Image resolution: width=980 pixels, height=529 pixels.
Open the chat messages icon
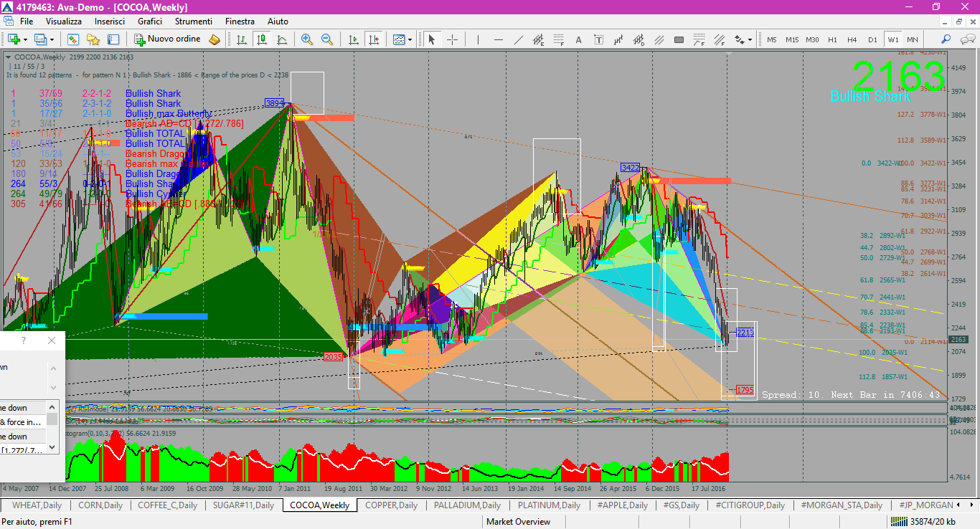point(966,39)
